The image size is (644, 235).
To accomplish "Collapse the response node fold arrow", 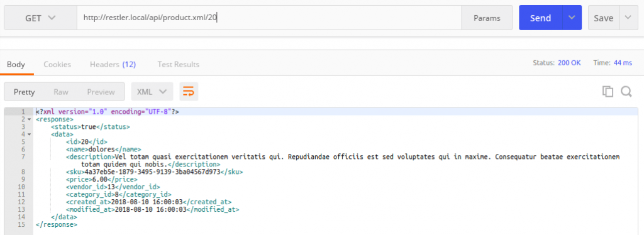I will [29, 119].
